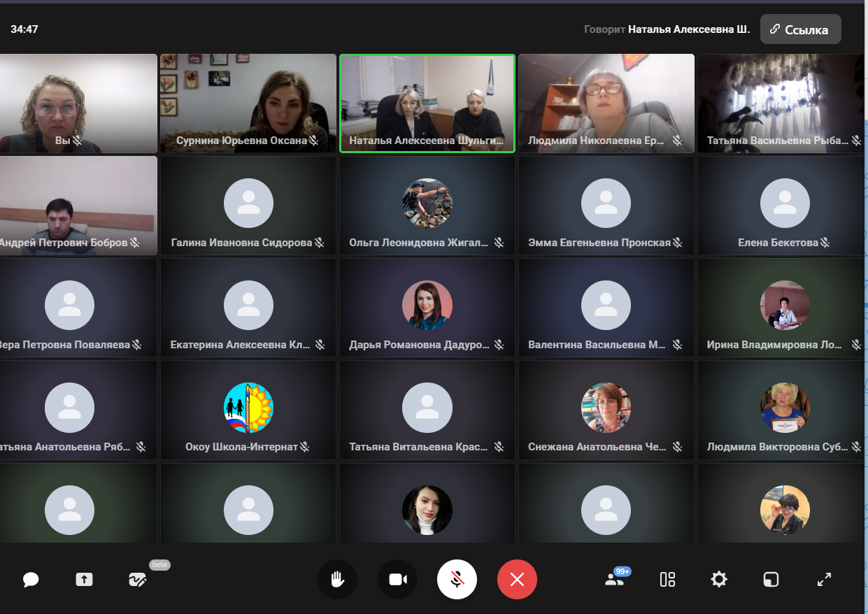Click muted mic icon beside Галина Ивановна Сидорова

point(319,243)
